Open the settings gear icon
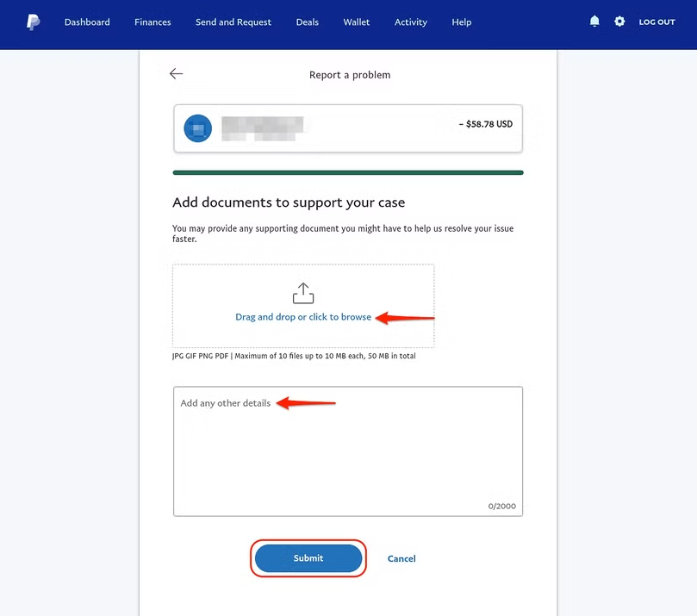The image size is (697, 616). click(619, 22)
